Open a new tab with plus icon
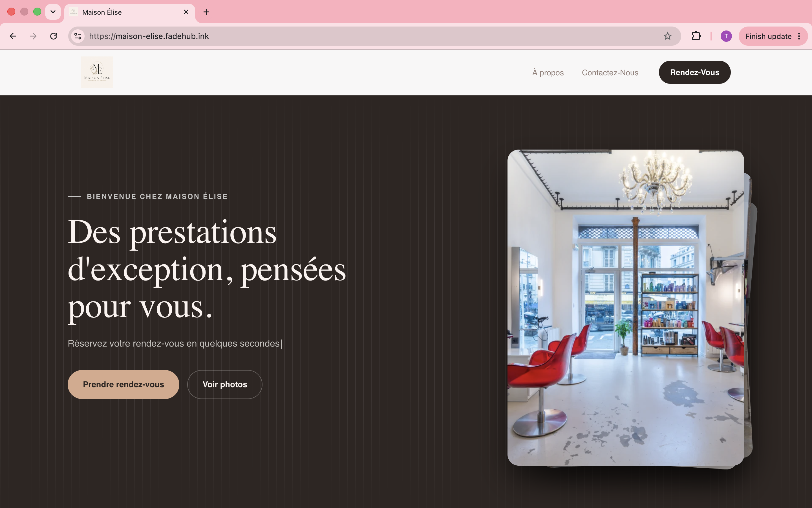Image resolution: width=812 pixels, height=508 pixels. click(206, 12)
